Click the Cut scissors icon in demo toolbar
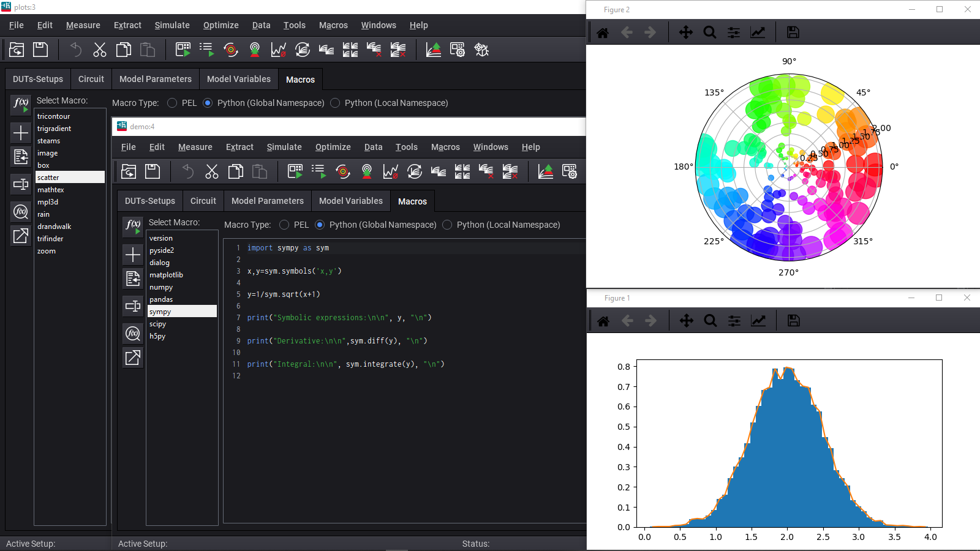The height and width of the screenshot is (551, 980). click(x=212, y=171)
